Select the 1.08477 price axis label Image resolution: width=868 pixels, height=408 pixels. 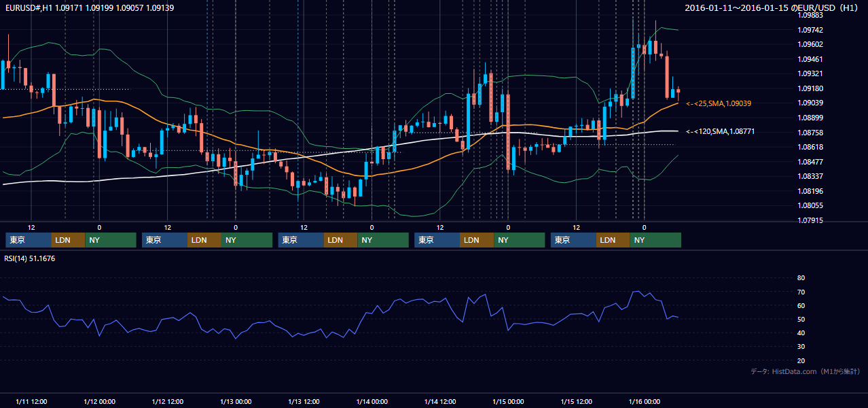click(811, 162)
